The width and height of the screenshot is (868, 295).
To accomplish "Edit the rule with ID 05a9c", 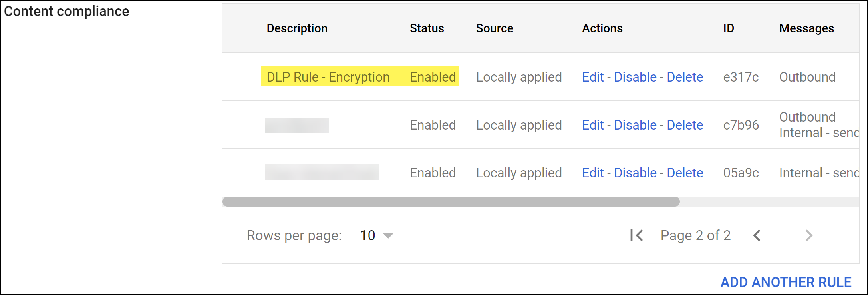I will (593, 173).
